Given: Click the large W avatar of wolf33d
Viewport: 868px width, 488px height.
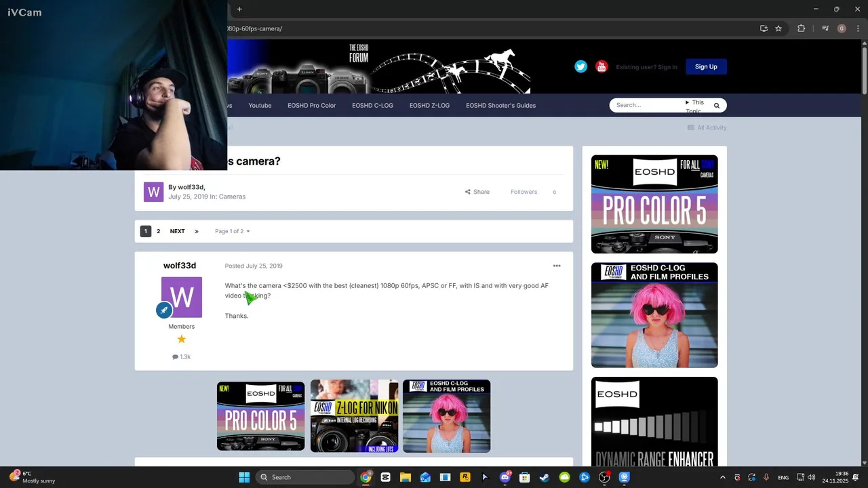Looking at the screenshot, I should [182, 298].
